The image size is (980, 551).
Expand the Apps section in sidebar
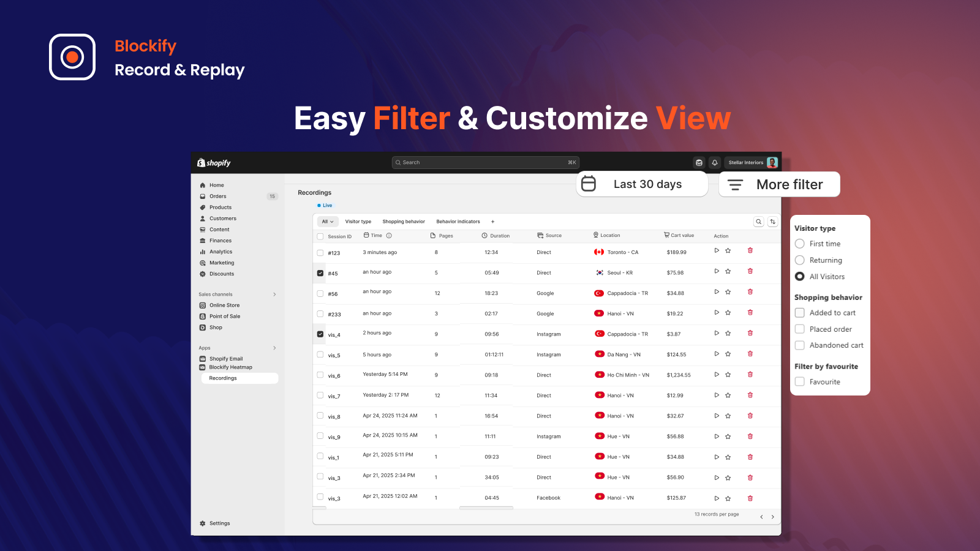(x=274, y=348)
